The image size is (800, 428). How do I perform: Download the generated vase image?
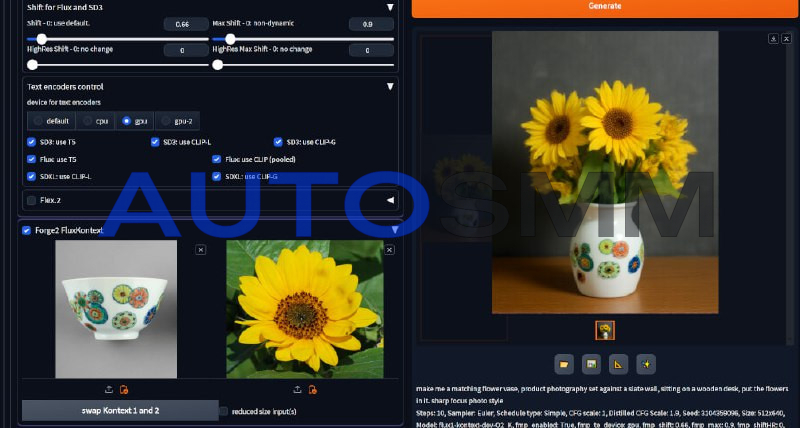click(x=773, y=39)
